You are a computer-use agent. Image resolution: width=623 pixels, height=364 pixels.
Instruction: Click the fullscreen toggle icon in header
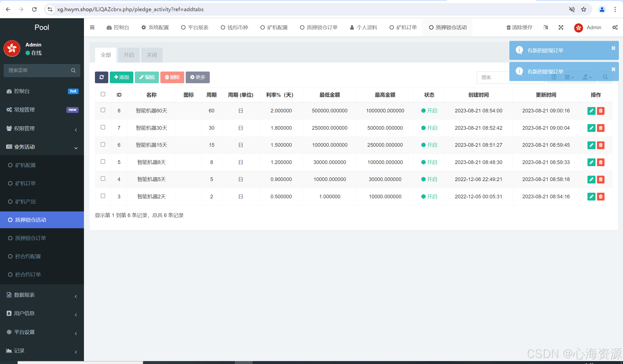[561, 27]
